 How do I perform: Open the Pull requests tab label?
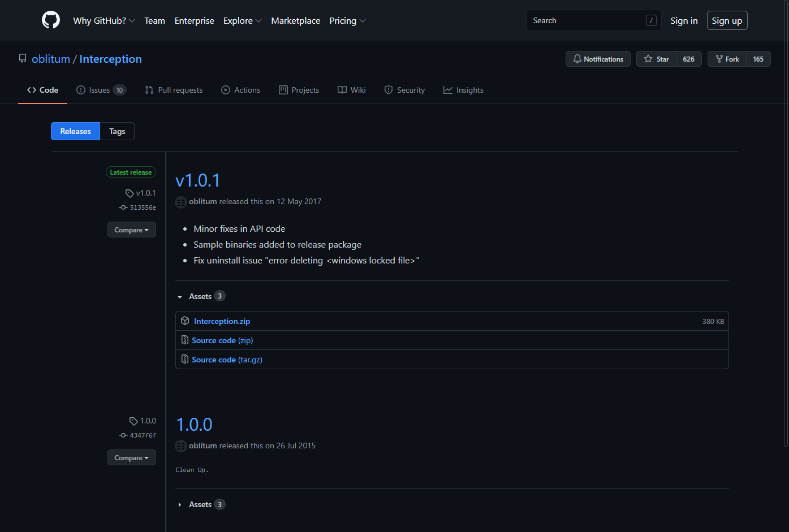(180, 90)
